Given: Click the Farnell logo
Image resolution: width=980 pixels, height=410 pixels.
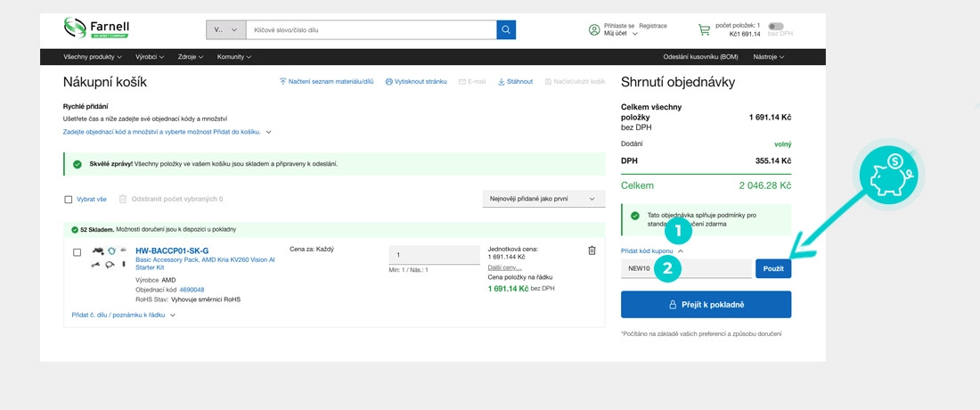Looking at the screenshot, I should coord(96,29).
